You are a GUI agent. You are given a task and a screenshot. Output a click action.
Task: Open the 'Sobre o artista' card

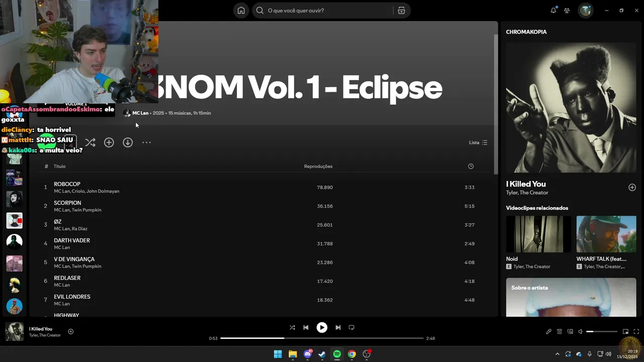click(571, 297)
